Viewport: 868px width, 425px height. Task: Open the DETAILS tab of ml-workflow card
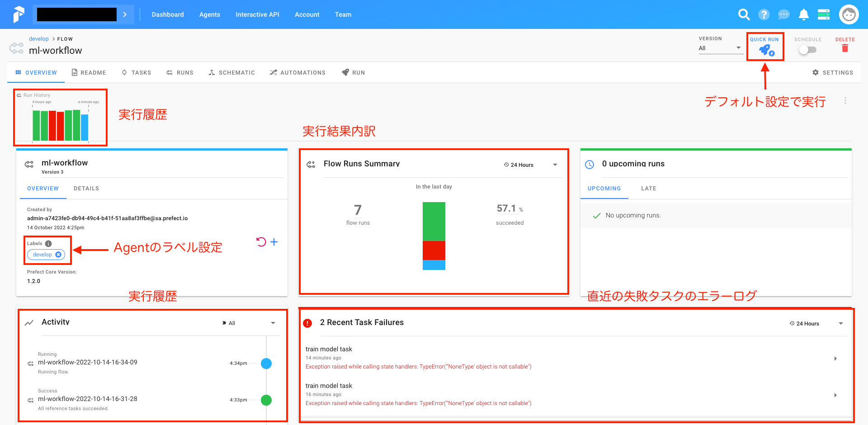[86, 188]
